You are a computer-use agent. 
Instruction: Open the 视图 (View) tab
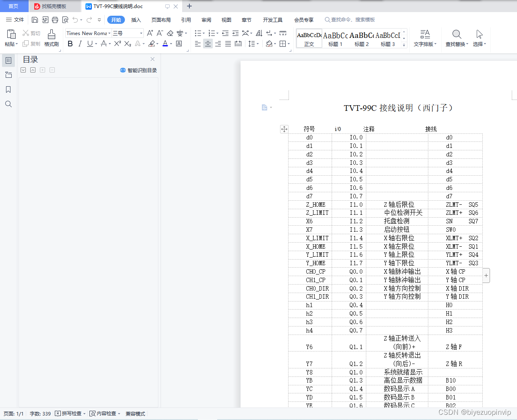pyautogui.click(x=226, y=20)
